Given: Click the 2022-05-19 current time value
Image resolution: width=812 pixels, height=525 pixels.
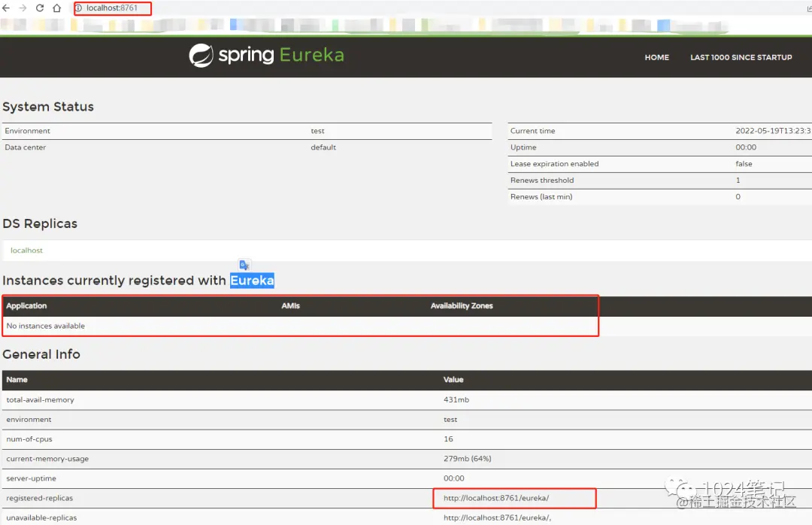Looking at the screenshot, I should [x=773, y=131].
